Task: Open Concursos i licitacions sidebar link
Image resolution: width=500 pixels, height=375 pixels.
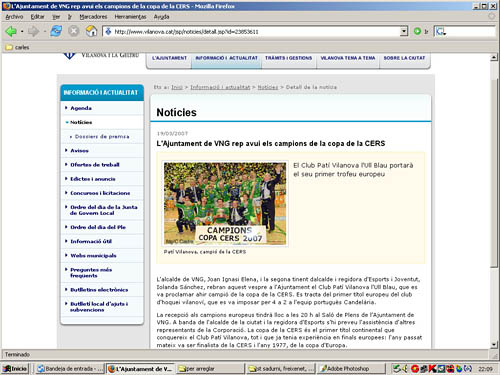Action: click(x=100, y=193)
